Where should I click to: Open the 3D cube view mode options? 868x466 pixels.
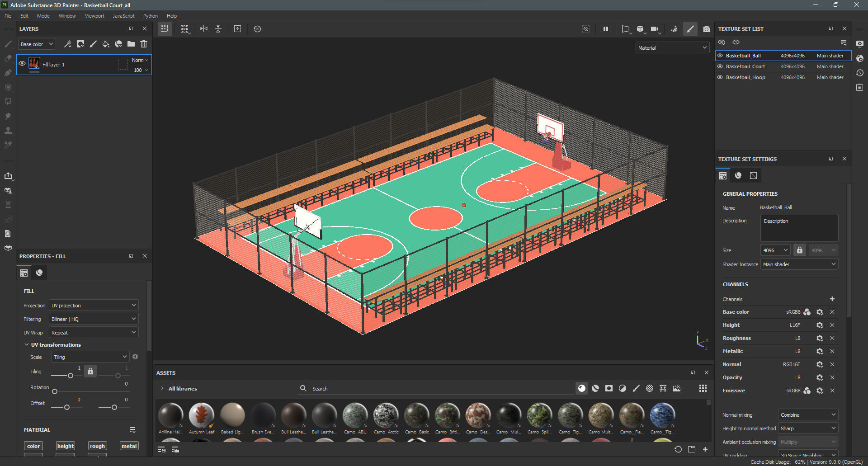(641, 29)
